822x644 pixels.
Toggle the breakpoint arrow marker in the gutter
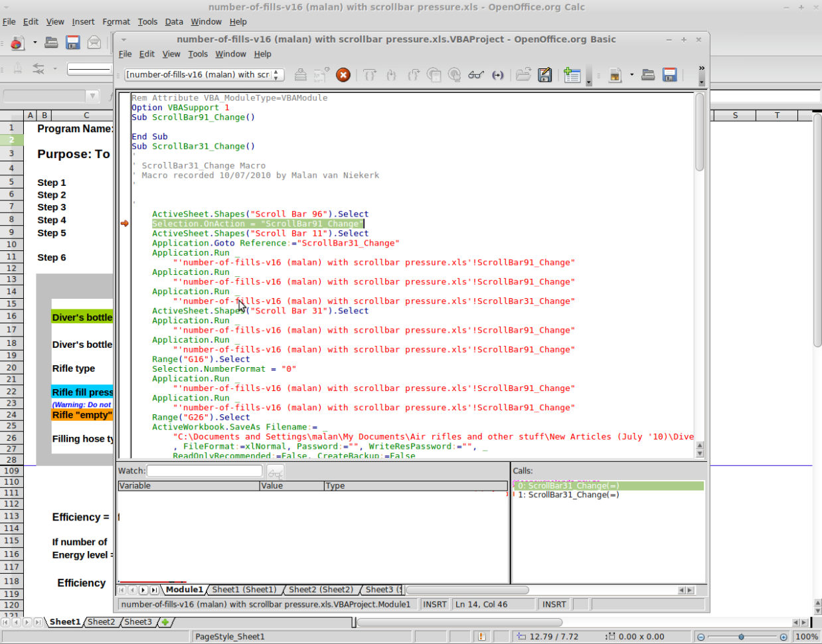(x=124, y=224)
